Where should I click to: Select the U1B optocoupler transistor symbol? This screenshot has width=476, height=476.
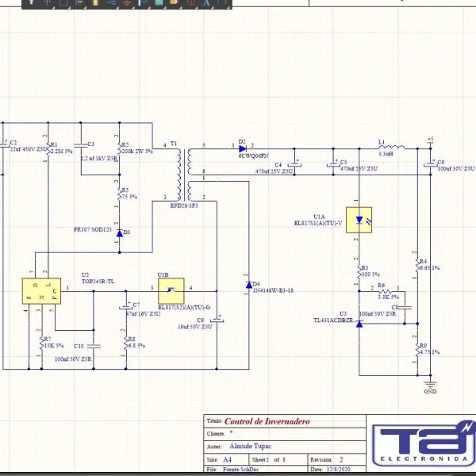pos(171,291)
